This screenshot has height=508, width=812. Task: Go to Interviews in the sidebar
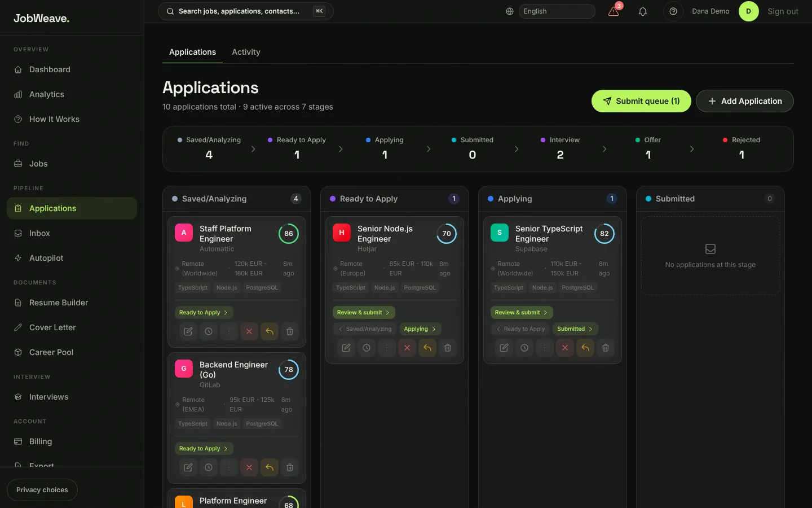(72, 397)
